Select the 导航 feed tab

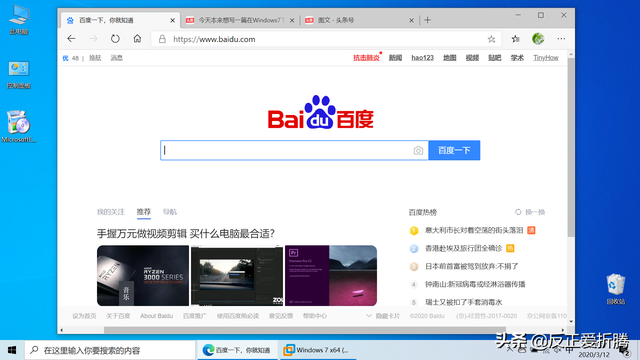point(170,212)
